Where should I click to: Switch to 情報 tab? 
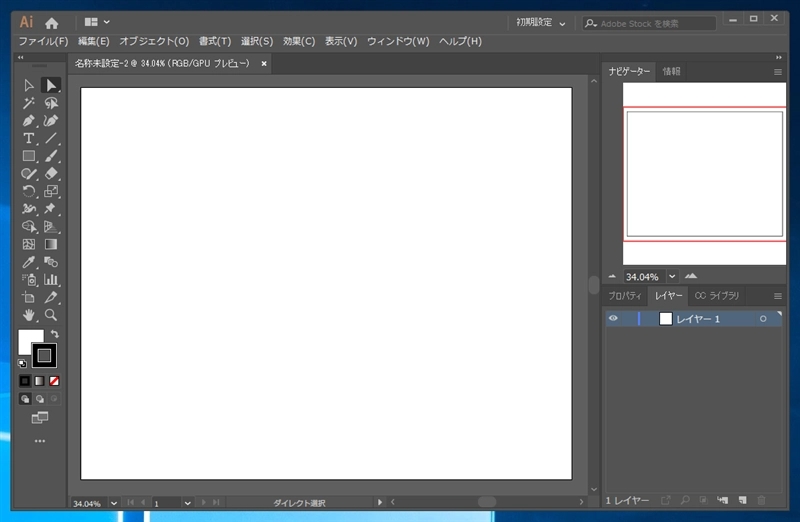pyautogui.click(x=671, y=71)
